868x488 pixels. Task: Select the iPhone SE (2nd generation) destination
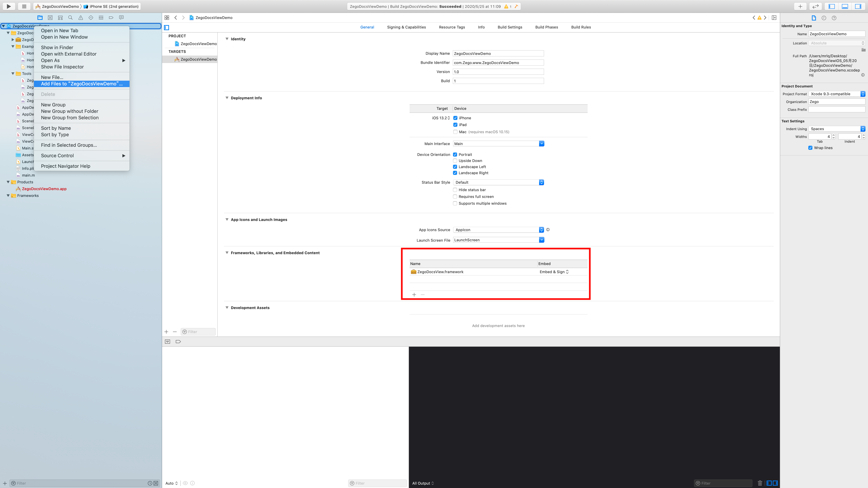coord(111,6)
